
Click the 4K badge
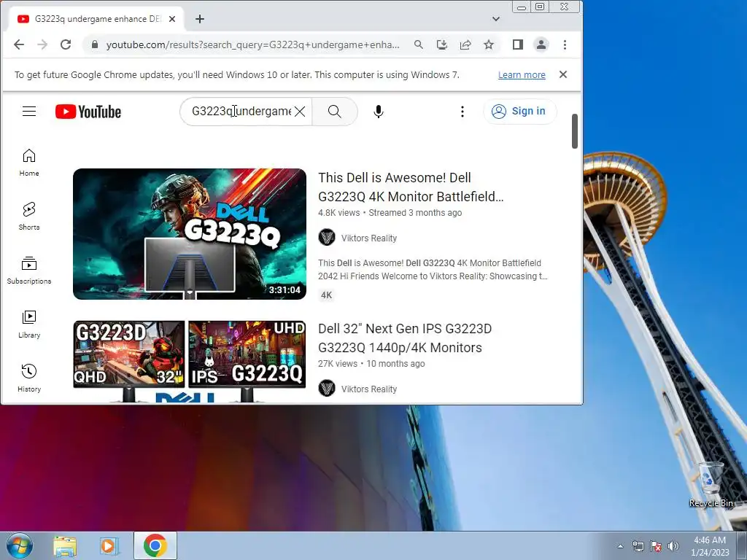326,295
